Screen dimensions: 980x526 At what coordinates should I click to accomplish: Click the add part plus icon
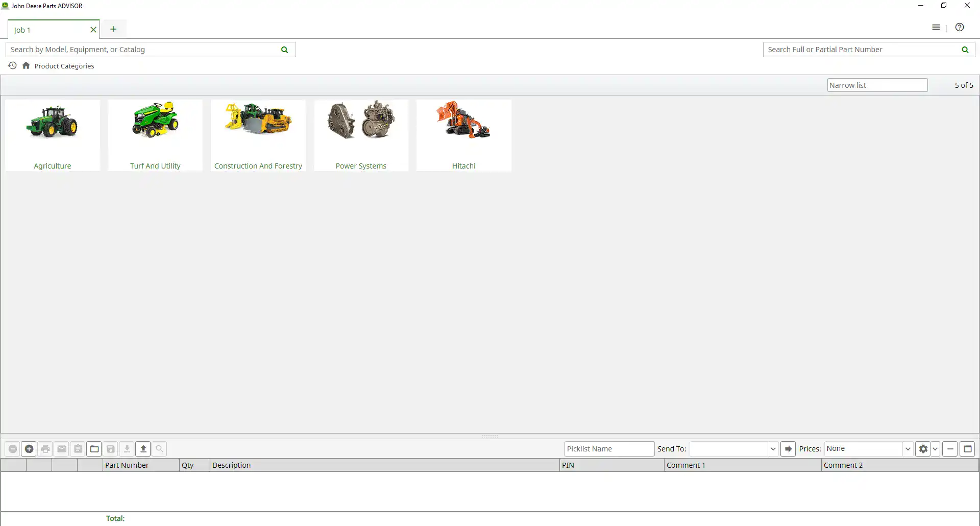tap(29, 449)
